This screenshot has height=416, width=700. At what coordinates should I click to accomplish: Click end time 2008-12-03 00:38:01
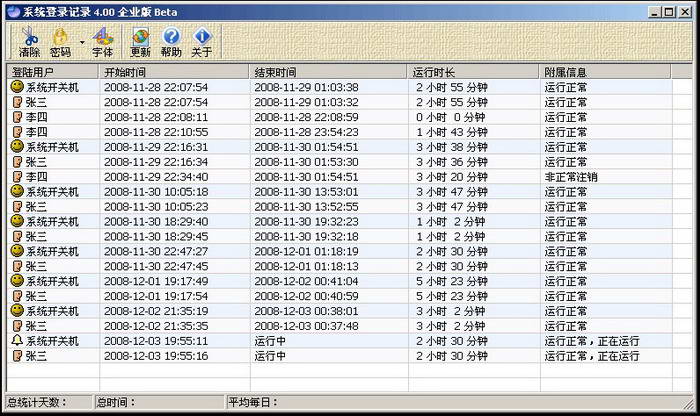306,311
